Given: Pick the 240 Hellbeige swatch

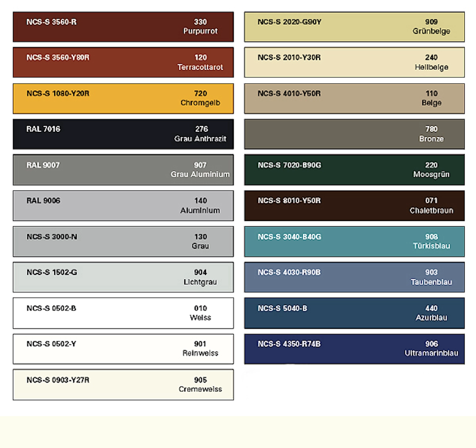Looking at the screenshot, I should click(x=354, y=62).
